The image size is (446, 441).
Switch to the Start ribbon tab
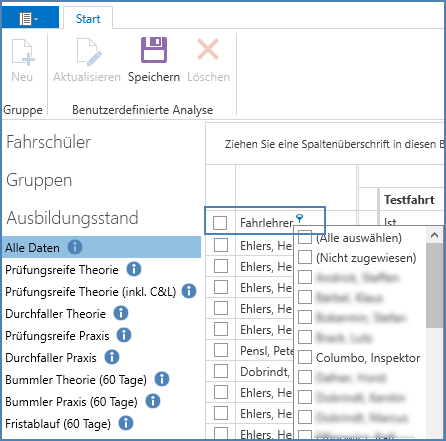(x=88, y=19)
